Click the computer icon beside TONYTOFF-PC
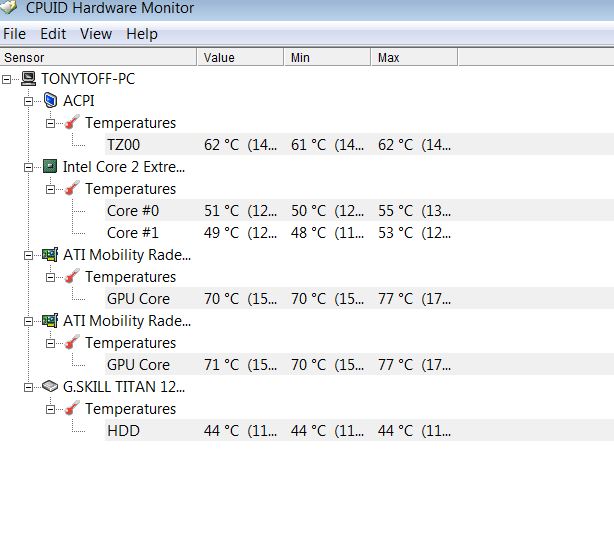Viewport: 614px width, 548px height. pyautogui.click(x=29, y=79)
